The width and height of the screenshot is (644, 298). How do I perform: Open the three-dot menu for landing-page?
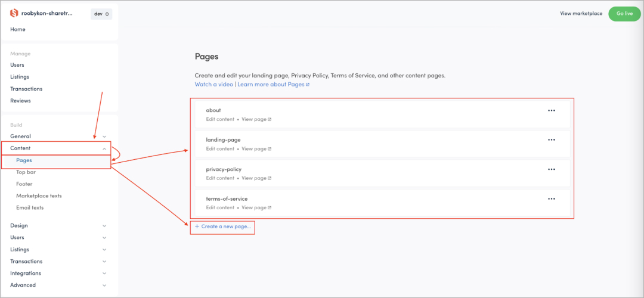(552, 139)
